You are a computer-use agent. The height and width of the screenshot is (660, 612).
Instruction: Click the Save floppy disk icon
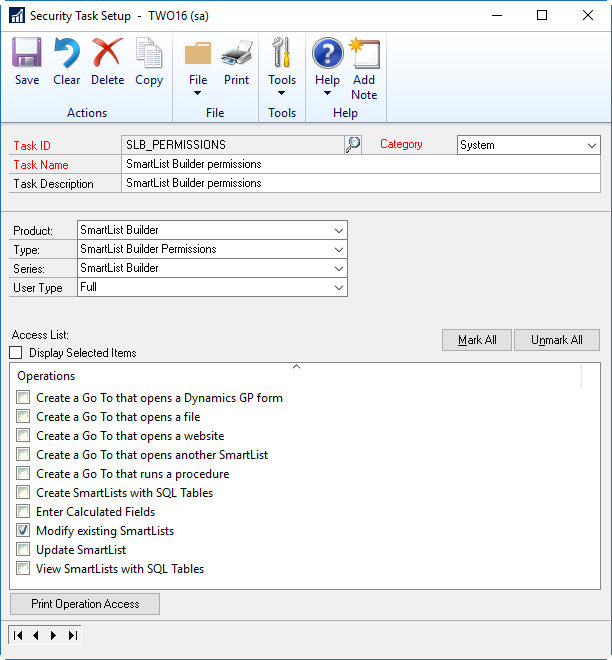tap(27, 53)
